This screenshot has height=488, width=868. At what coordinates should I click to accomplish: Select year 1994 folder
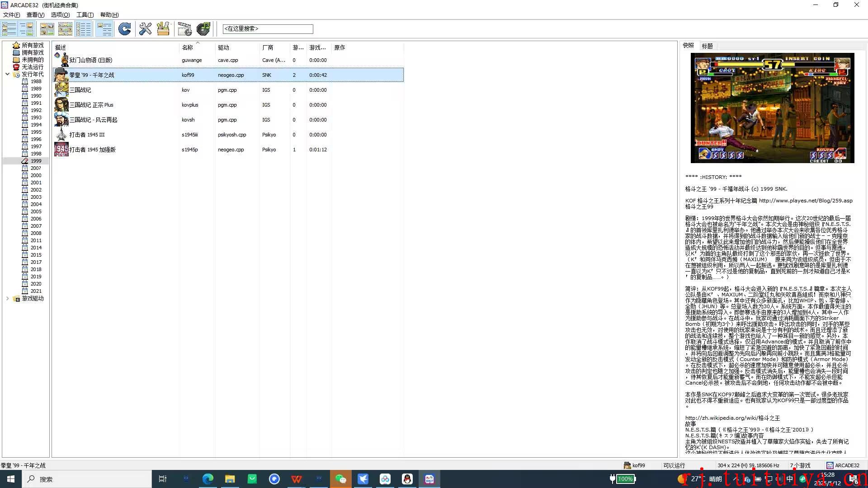pyautogui.click(x=36, y=125)
